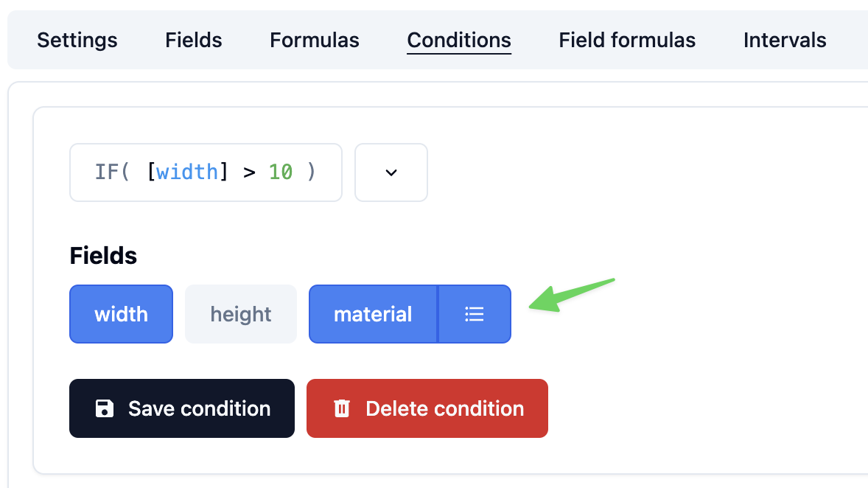Click the trash icon on Delete condition button
This screenshot has height=488, width=868.
(341, 408)
